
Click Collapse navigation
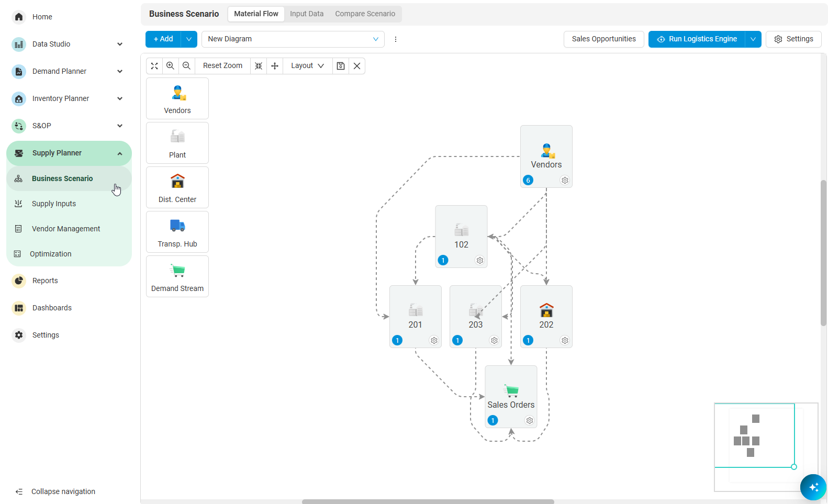(55, 491)
